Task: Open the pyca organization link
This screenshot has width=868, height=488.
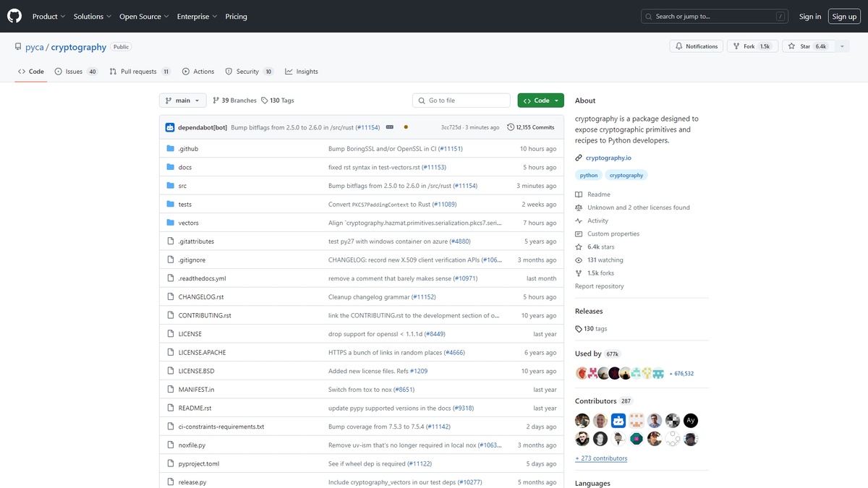Action: click(x=34, y=47)
